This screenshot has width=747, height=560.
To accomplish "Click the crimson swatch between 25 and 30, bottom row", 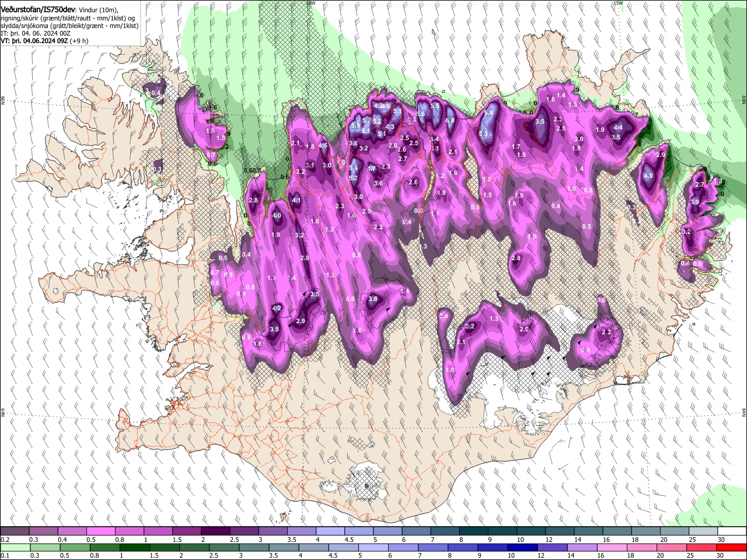I will [x=701, y=547].
